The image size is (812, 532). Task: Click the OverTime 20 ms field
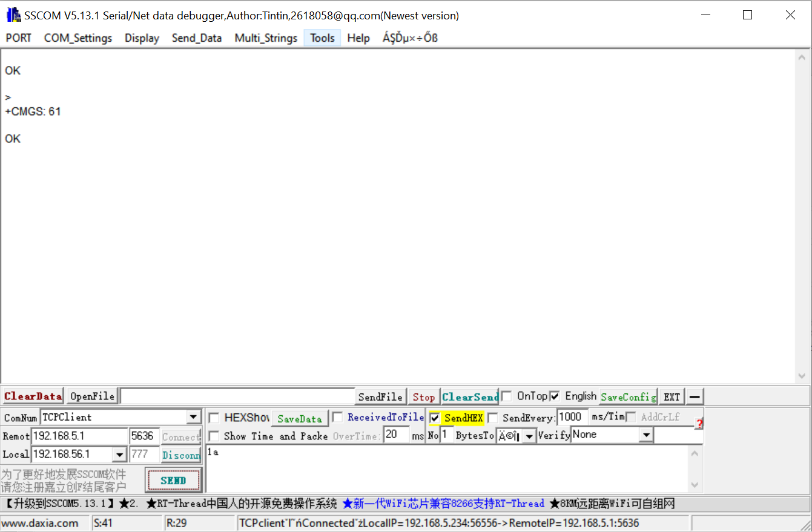(397, 435)
